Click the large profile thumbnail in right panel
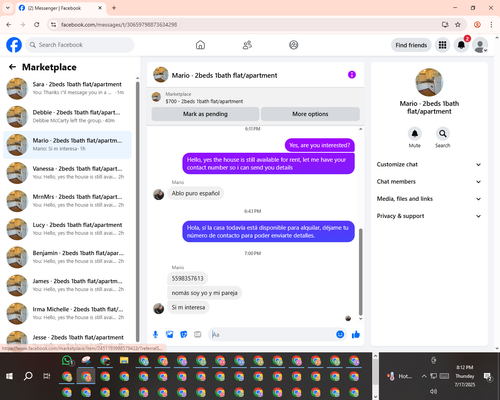500x400 pixels. click(429, 82)
